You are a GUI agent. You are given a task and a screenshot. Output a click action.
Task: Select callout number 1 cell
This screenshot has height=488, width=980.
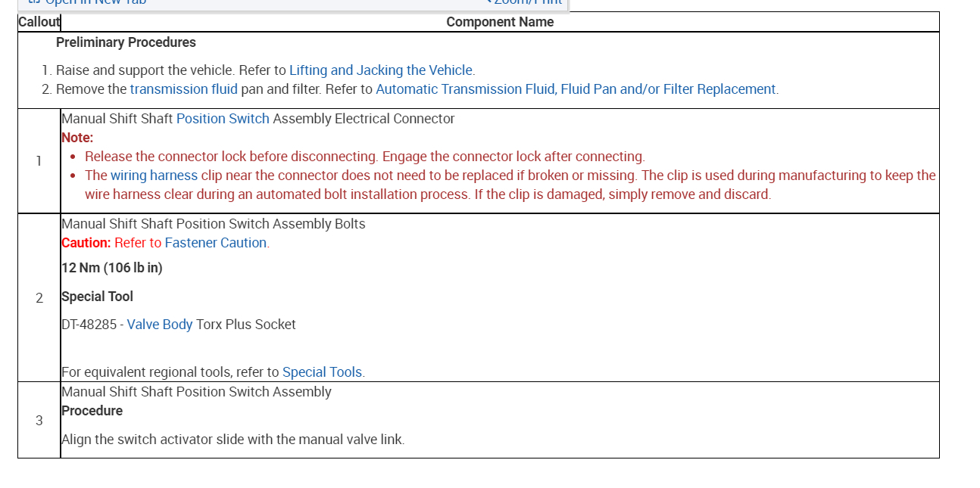click(39, 160)
